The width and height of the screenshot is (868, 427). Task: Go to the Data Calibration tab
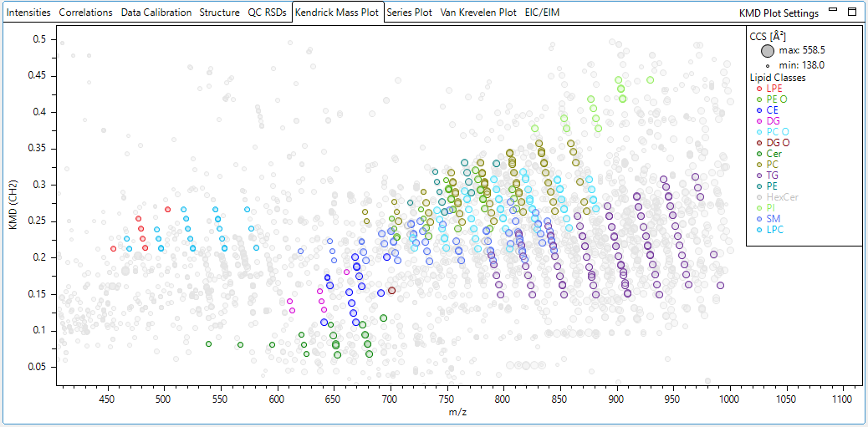(x=155, y=13)
